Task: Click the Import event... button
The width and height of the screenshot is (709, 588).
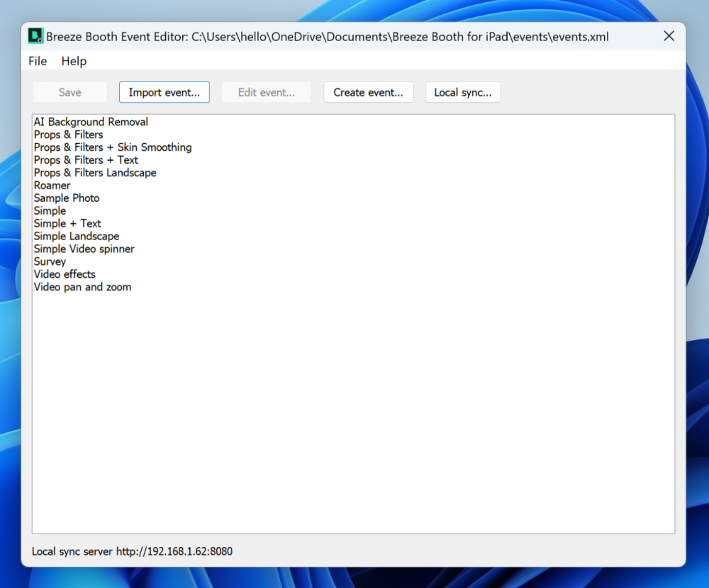Action: click(x=164, y=92)
